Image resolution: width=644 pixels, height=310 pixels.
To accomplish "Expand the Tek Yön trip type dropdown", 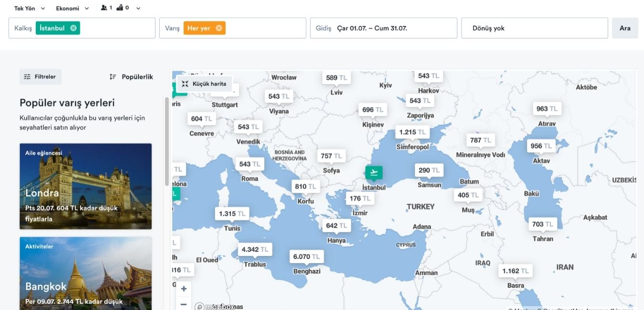I will pyautogui.click(x=30, y=8).
